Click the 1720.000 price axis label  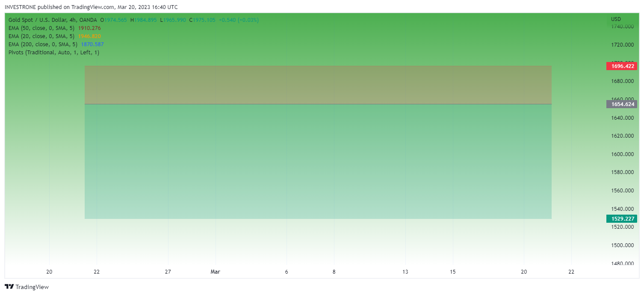click(x=622, y=44)
